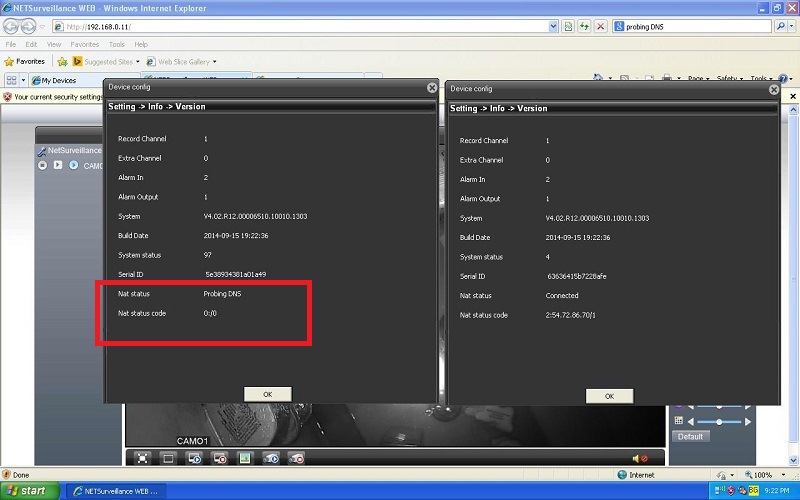
Task: Click the white play icon beside CAM01
Action: 58,165
